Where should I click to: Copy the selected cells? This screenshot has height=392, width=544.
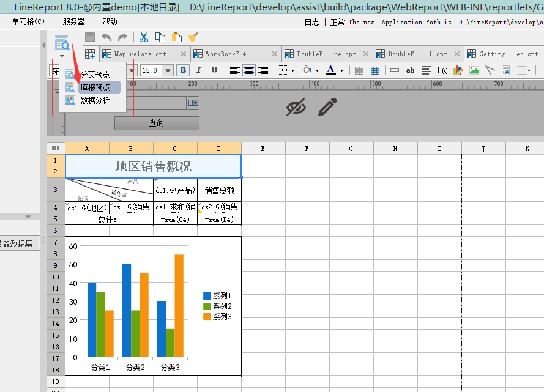(160, 37)
